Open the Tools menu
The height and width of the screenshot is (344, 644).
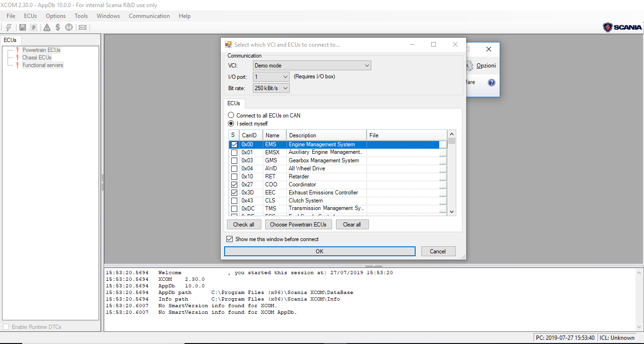coord(81,16)
